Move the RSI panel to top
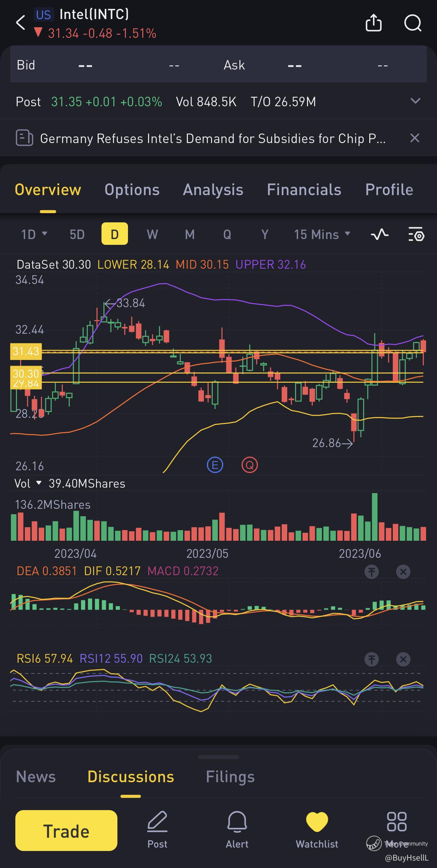The height and width of the screenshot is (868, 437). coord(372,659)
